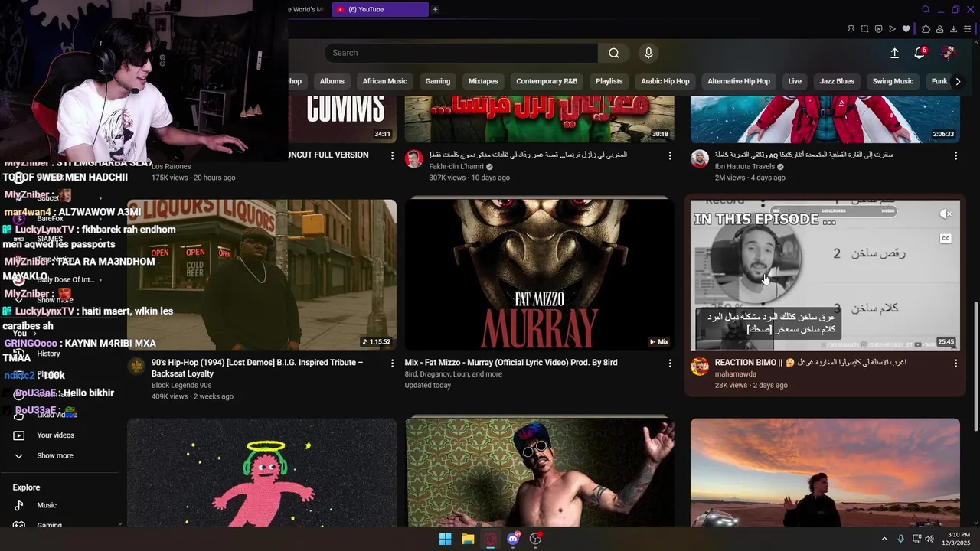The width and height of the screenshot is (980, 551).
Task: Select the Live chip
Action: [795, 81]
